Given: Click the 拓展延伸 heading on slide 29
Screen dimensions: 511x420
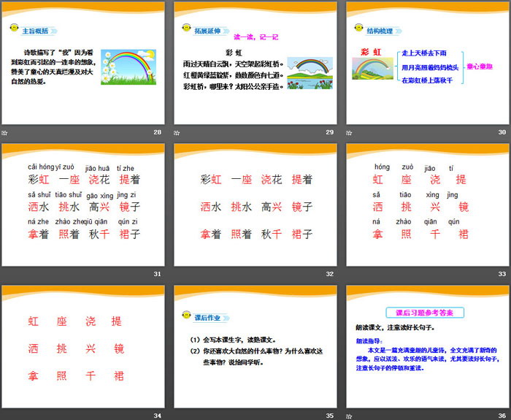Looking at the screenshot, I should [x=207, y=31].
